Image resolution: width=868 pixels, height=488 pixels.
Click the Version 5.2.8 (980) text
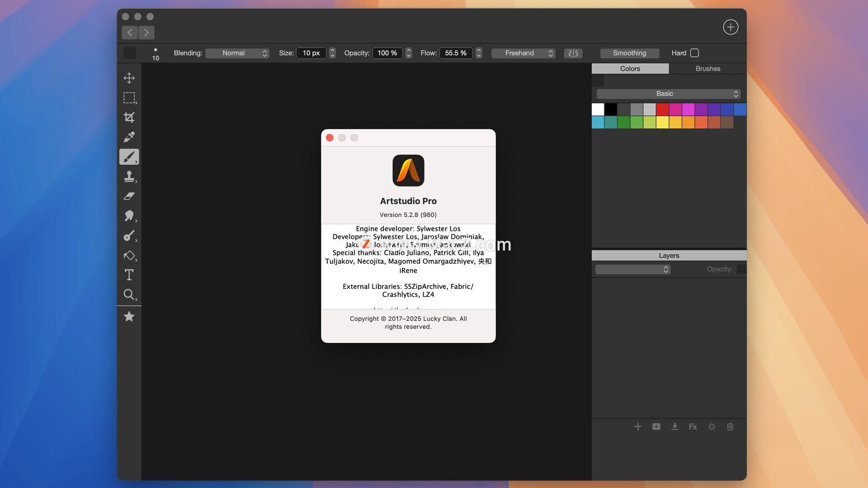(x=408, y=215)
